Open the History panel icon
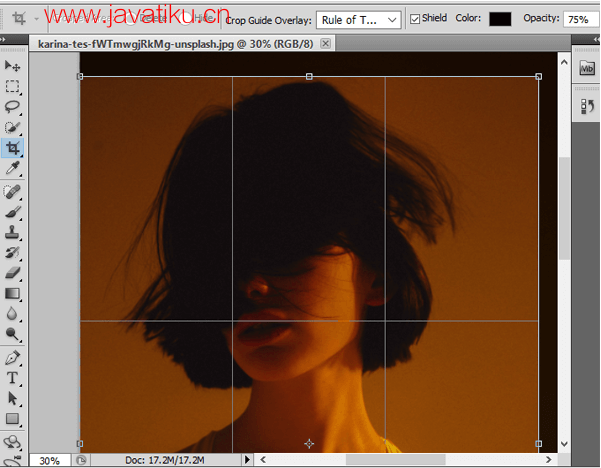This screenshot has height=468, width=601. coord(587,106)
